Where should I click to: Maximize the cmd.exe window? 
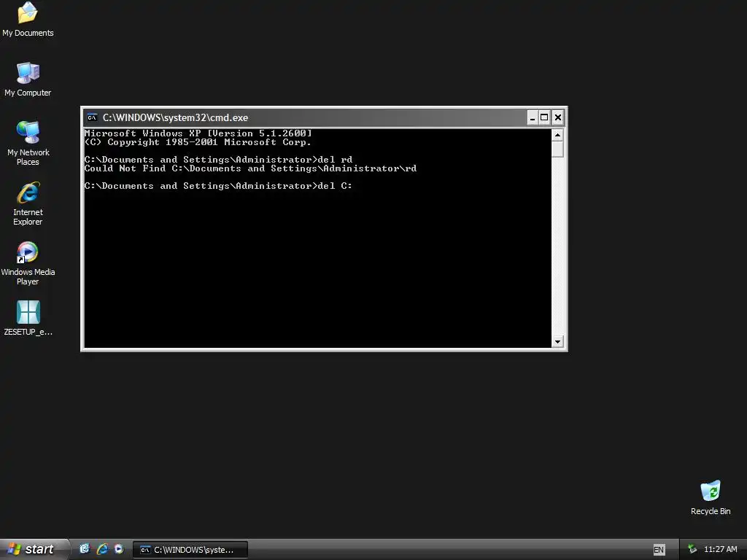[x=544, y=117]
